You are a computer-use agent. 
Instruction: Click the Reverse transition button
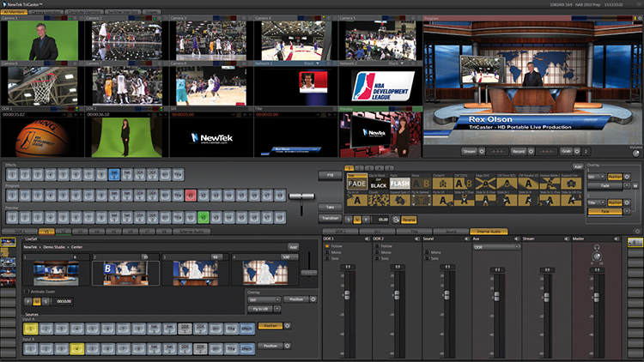pyautogui.click(x=410, y=219)
